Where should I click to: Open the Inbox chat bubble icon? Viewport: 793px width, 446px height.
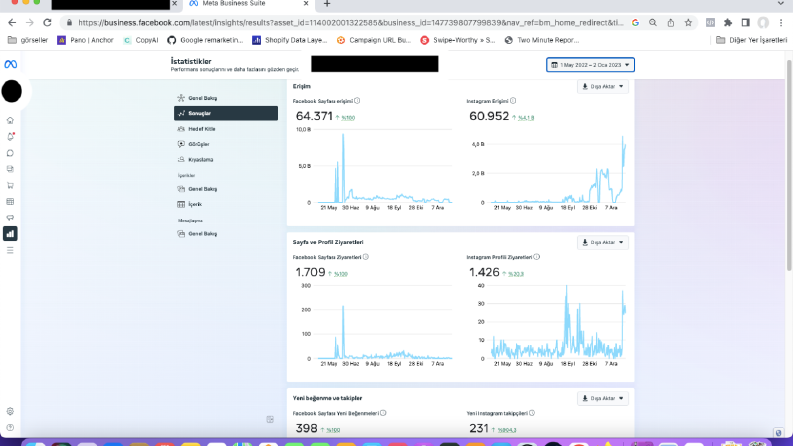[x=10, y=153]
